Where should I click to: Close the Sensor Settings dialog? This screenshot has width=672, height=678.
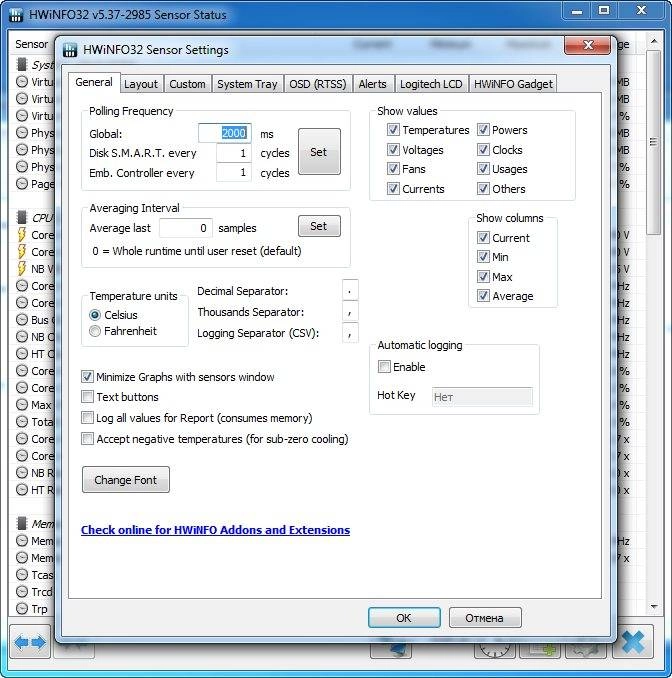[x=588, y=45]
